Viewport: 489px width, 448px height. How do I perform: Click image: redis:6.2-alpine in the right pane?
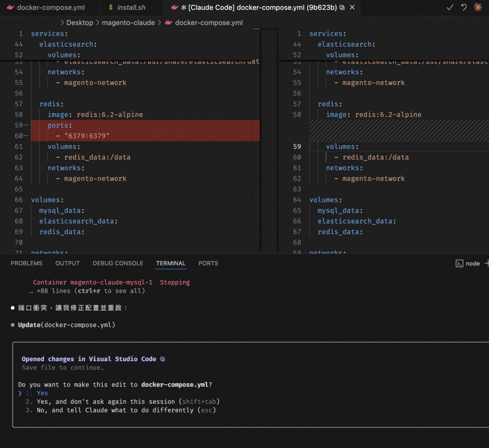[373, 115]
